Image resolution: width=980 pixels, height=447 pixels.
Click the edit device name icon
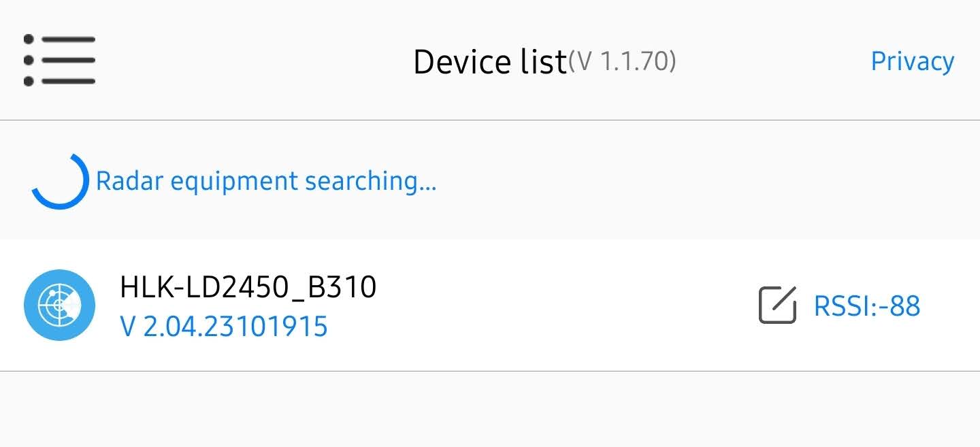(777, 305)
